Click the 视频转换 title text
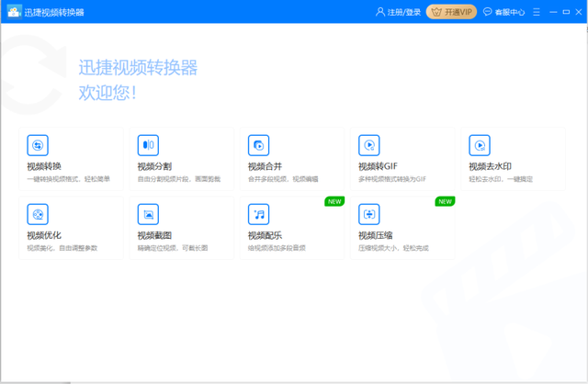The height and width of the screenshot is (384, 588). pyautogui.click(x=44, y=166)
